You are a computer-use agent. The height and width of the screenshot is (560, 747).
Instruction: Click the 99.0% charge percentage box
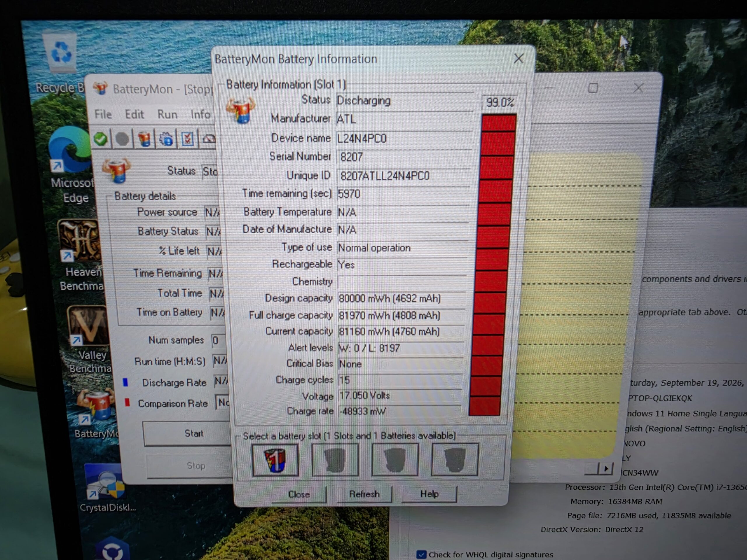point(500,102)
